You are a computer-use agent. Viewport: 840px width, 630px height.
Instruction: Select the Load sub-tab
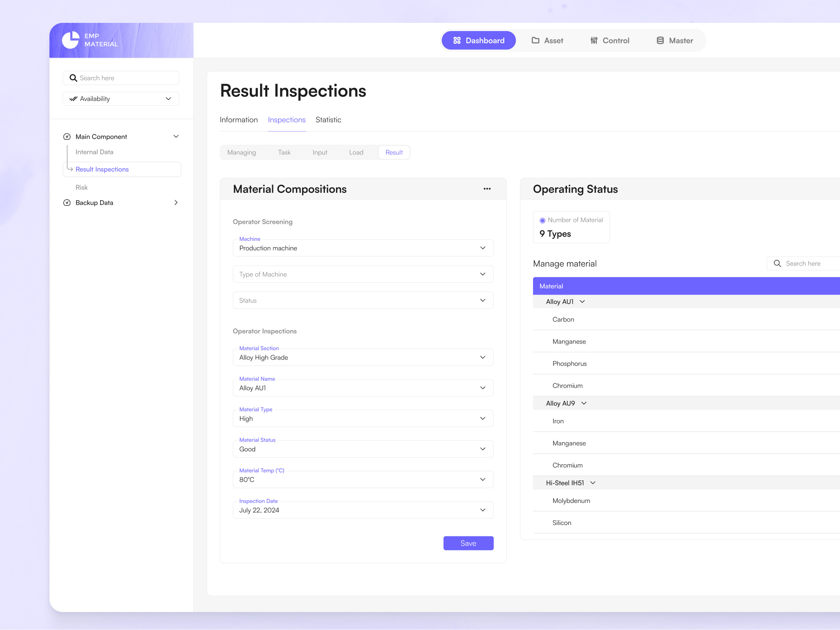(x=356, y=152)
